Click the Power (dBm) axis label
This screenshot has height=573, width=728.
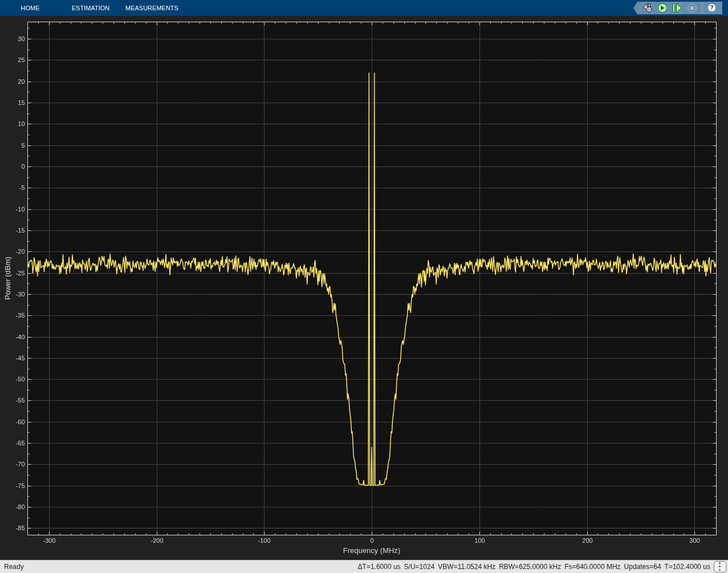pyautogui.click(x=8, y=278)
